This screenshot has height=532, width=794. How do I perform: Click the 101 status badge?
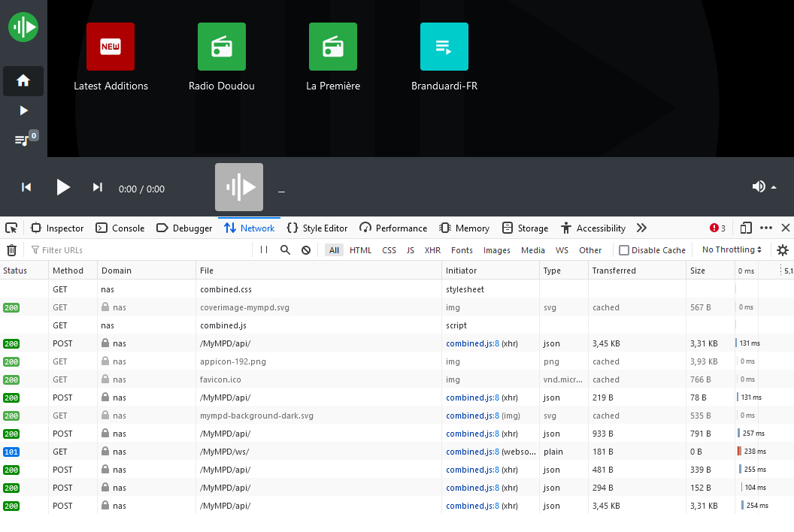11,452
